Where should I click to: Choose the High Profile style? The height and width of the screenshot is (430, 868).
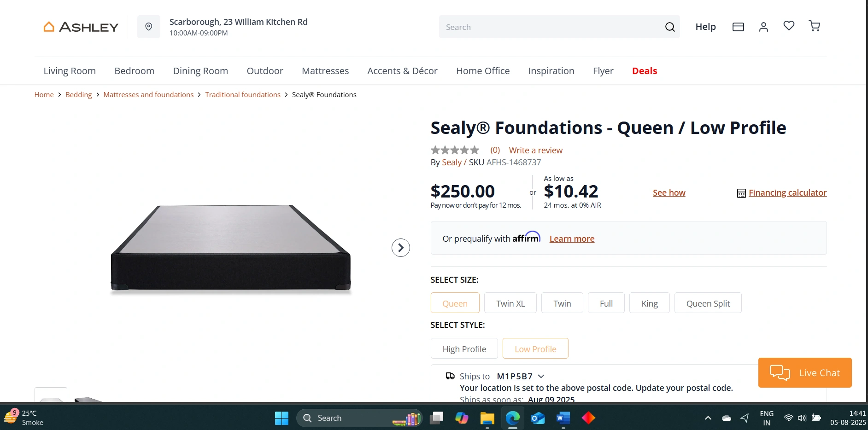click(x=464, y=349)
